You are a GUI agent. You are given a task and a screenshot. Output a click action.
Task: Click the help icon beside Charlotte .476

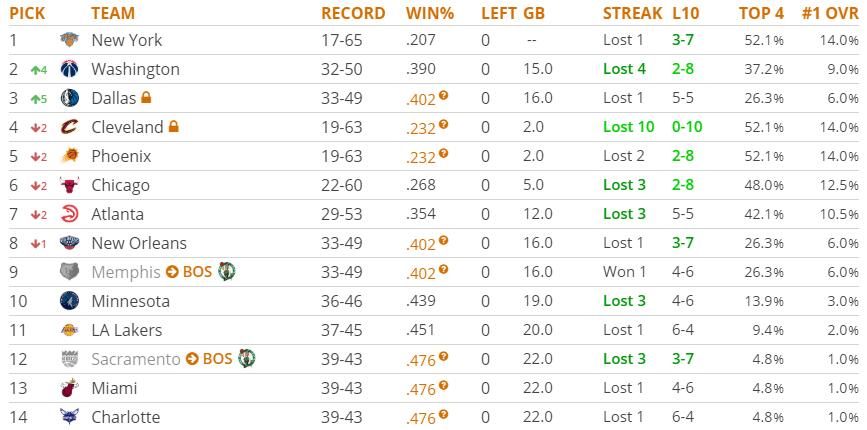tap(443, 414)
